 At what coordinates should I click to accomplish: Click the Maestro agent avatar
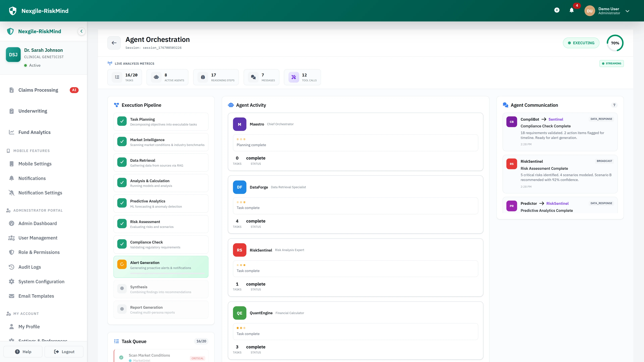point(239,124)
